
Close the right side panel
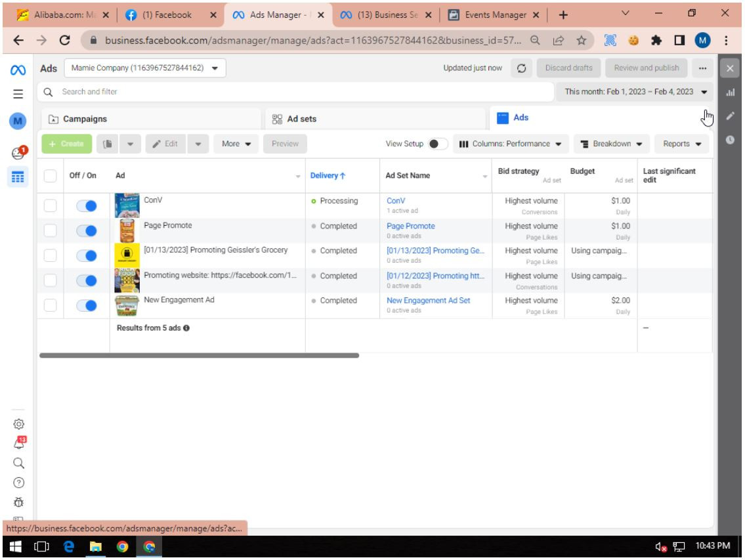pyautogui.click(x=730, y=68)
